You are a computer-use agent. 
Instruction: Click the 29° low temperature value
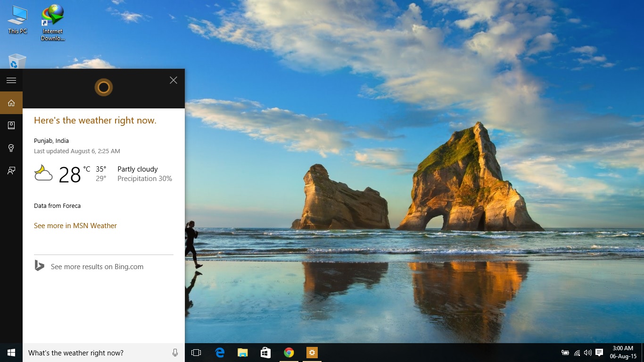click(101, 179)
